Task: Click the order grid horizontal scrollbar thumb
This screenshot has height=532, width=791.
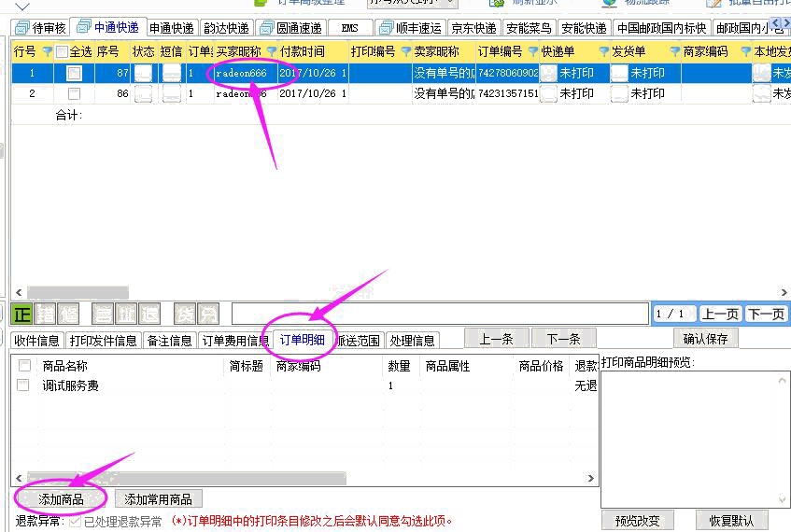Action: pyautogui.click(x=78, y=292)
